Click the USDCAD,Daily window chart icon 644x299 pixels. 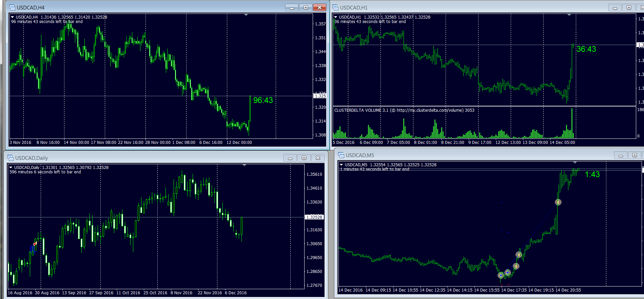(x=11, y=158)
